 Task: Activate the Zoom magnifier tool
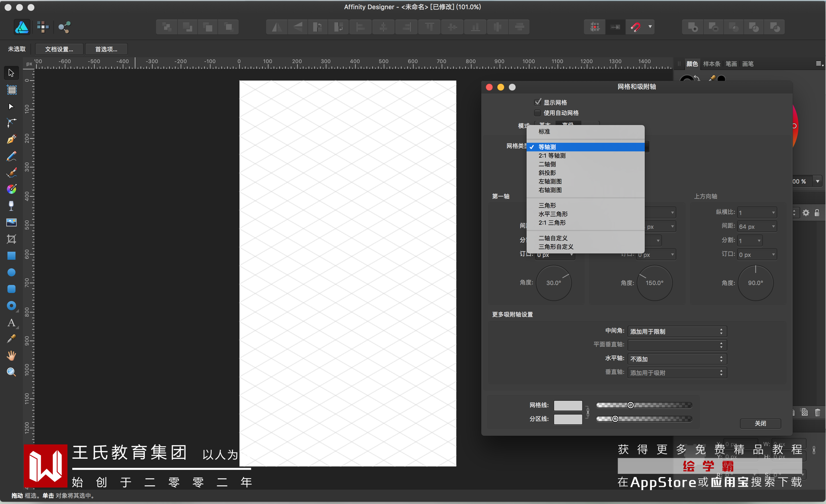point(11,372)
